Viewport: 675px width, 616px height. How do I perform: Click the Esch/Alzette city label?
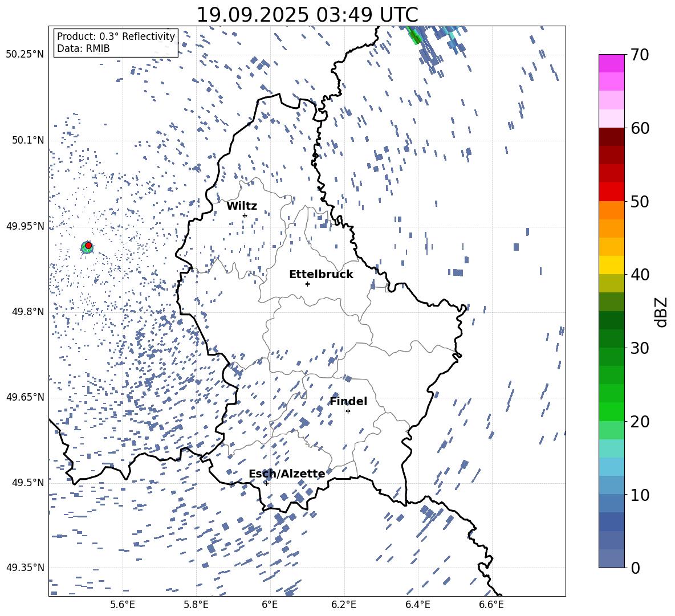coord(287,474)
